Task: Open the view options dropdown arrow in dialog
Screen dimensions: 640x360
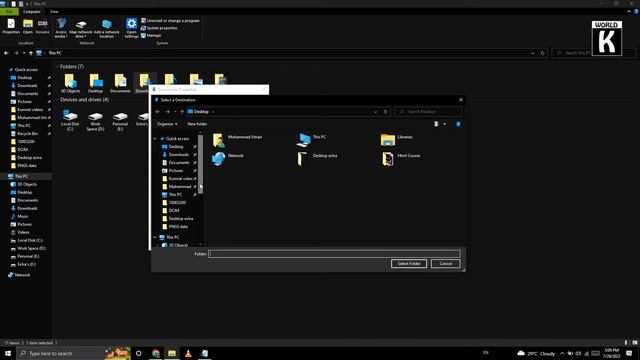Action: [444, 124]
